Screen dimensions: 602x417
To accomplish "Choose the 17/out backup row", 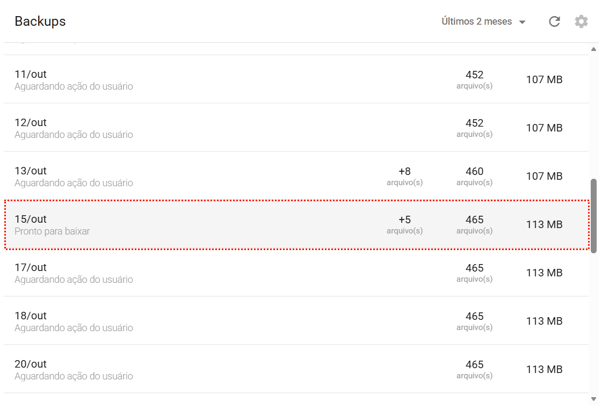I will (x=200, y=273).
